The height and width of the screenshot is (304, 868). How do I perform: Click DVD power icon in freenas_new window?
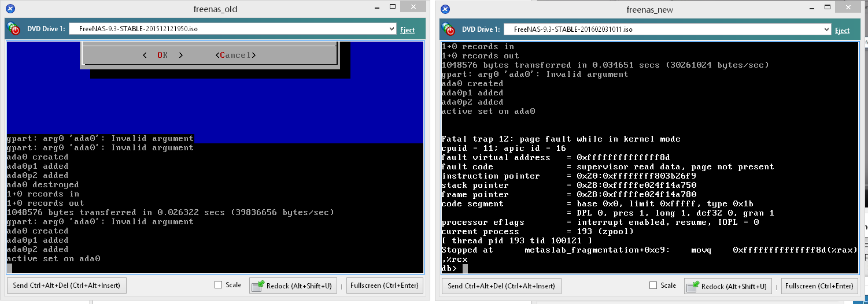pos(448,29)
